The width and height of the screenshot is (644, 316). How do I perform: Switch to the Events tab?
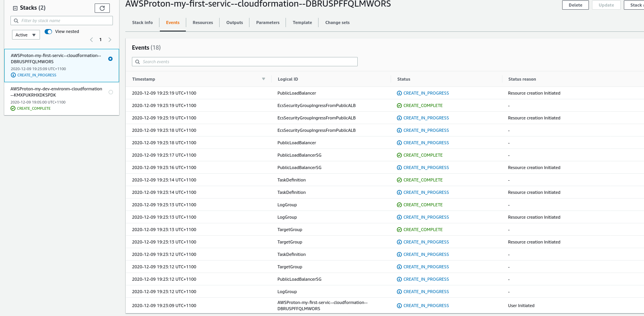point(173,22)
